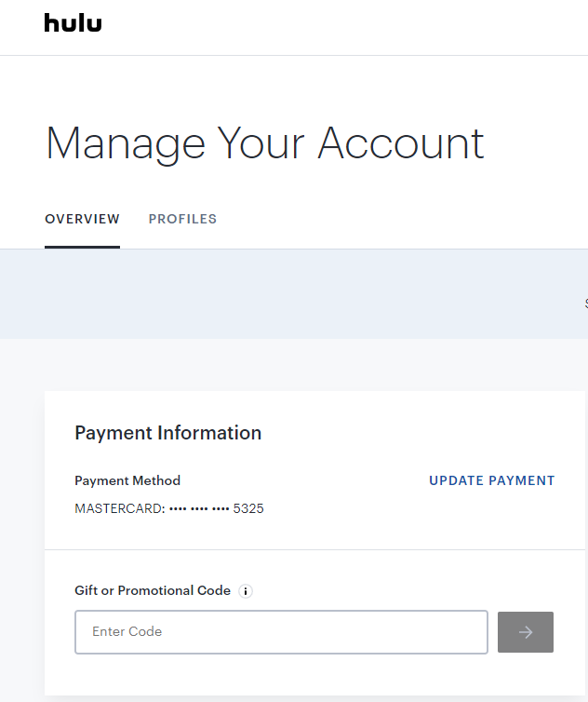
Task: Click the cut-off text at banner's right edge
Action: click(585, 304)
